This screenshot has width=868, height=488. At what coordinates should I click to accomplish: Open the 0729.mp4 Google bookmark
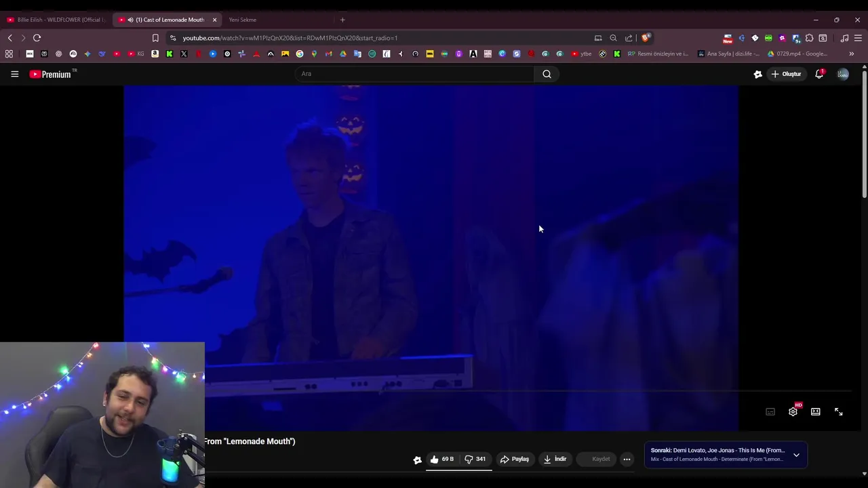[x=797, y=54]
